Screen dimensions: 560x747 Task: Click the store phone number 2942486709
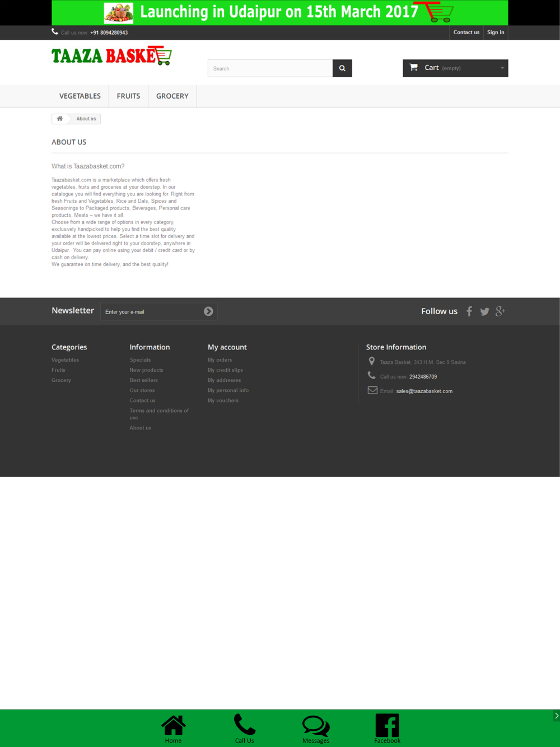[423, 377]
